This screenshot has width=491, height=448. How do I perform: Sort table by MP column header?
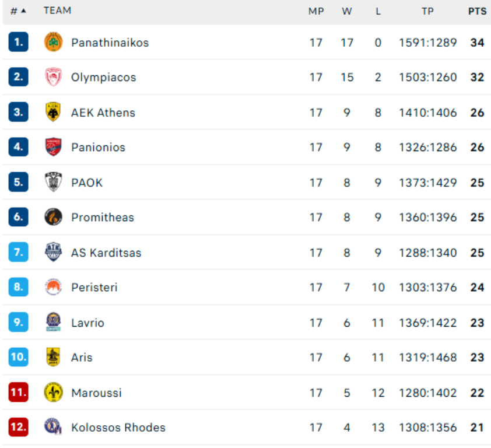[316, 11]
